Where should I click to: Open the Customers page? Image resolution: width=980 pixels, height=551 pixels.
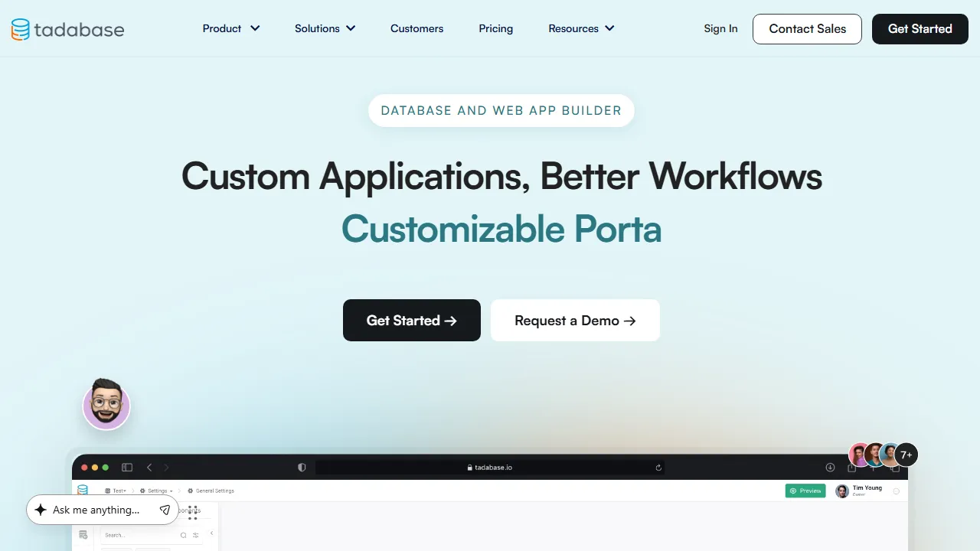point(416,28)
